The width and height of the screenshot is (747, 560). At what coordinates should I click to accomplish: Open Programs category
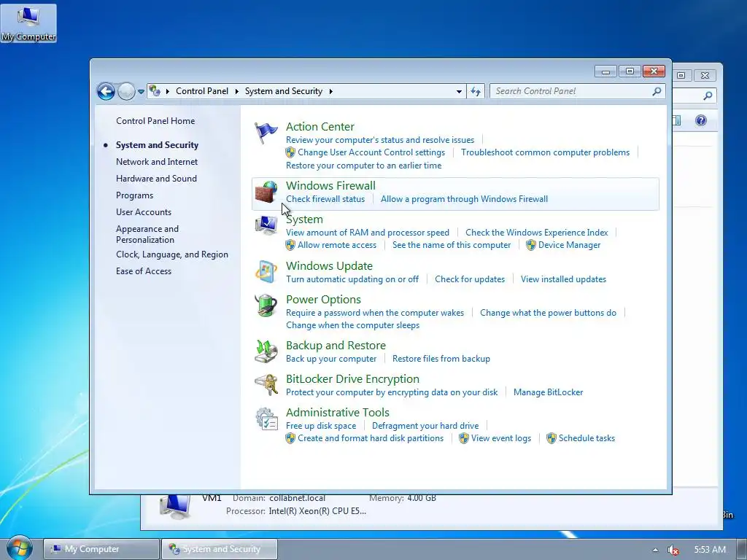click(134, 195)
